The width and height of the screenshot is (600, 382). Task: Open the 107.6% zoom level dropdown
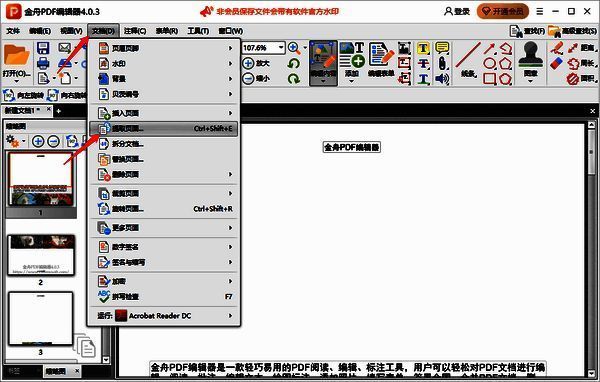281,48
